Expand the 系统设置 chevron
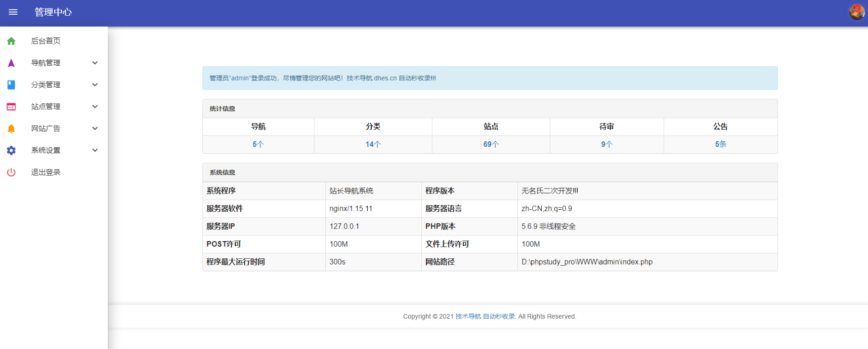868x349 pixels. tap(95, 150)
